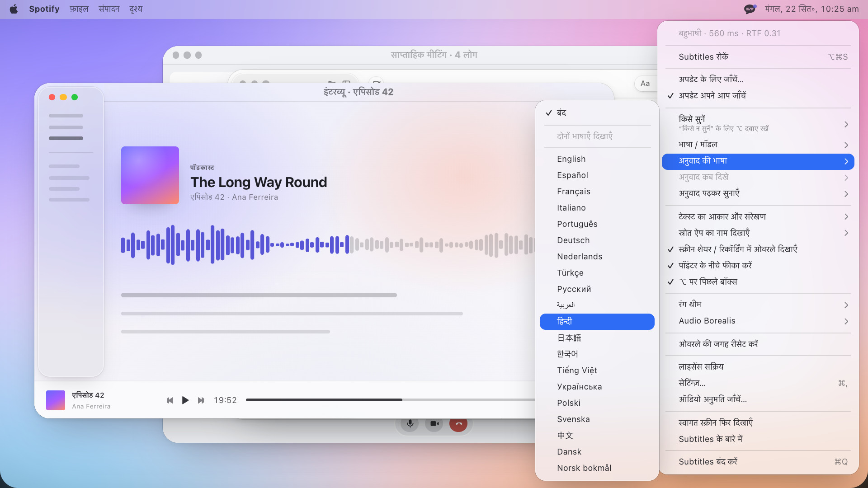Click the podcast cover art thumbnail
This screenshot has width=868, height=488.
(x=150, y=175)
